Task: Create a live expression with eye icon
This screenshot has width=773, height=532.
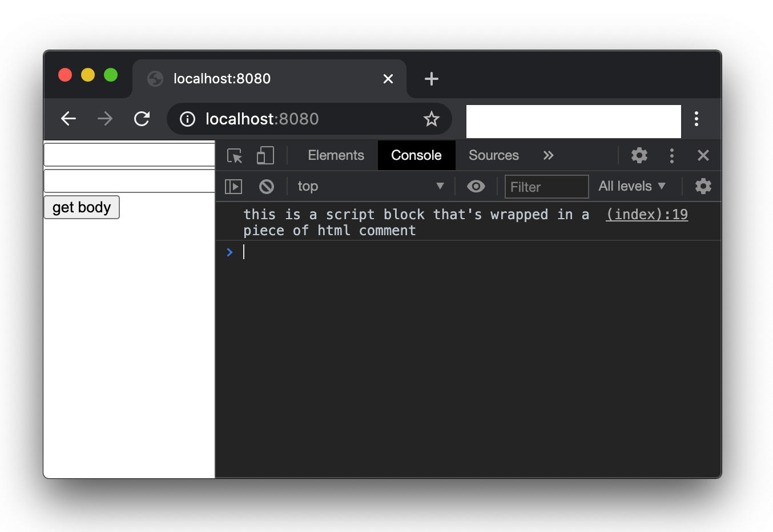Action: tap(476, 186)
